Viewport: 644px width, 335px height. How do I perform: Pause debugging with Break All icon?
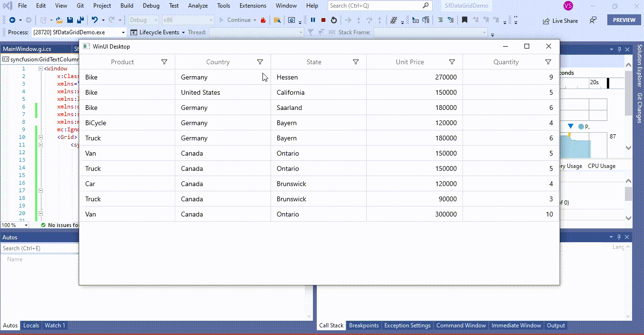313,20
